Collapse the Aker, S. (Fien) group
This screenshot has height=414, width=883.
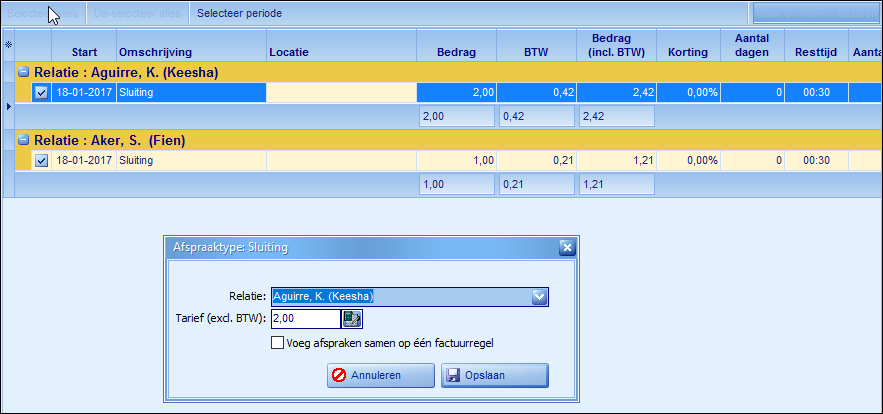point(24,140)
